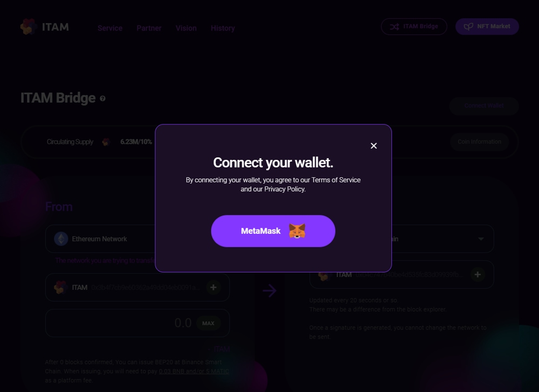Click the ITAM logo in header
The height and width of the screenshot is (392, 539).
[45, 27]
